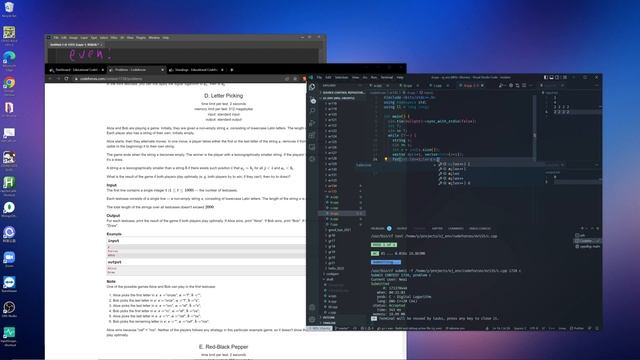Switch to the Standings browser tab

coord(196,70)
